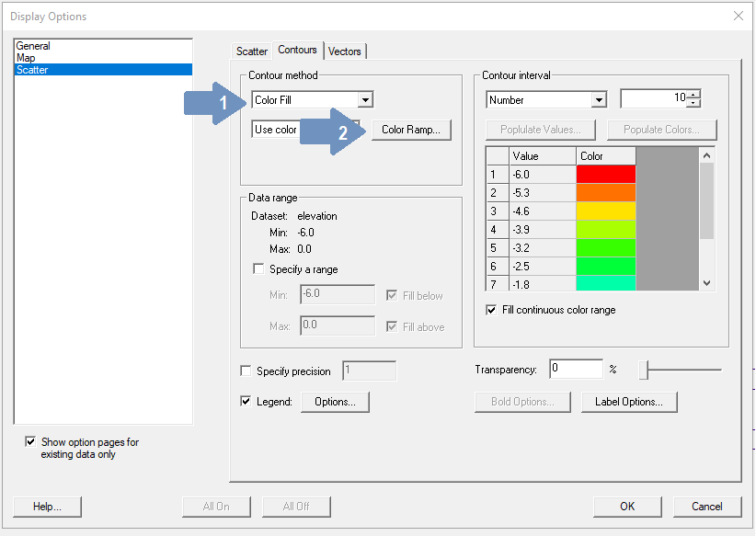Click the All On button
The image size is (756, 536).
216,507
